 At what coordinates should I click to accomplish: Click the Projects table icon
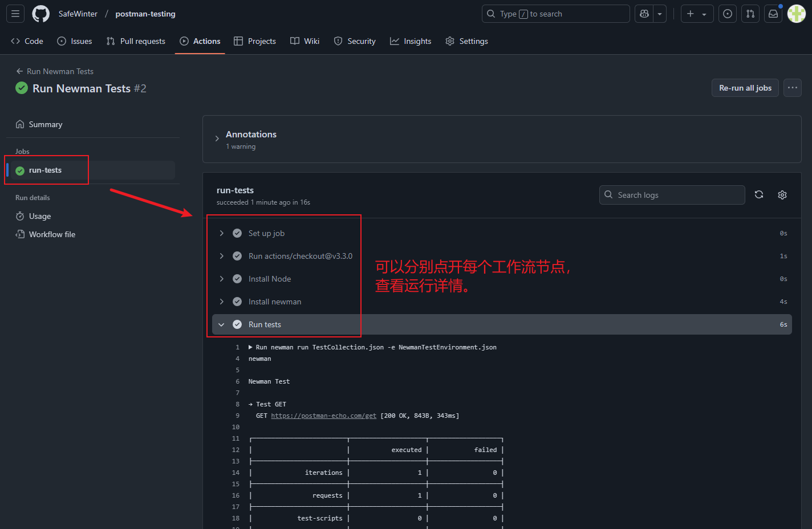click(238, 41)
